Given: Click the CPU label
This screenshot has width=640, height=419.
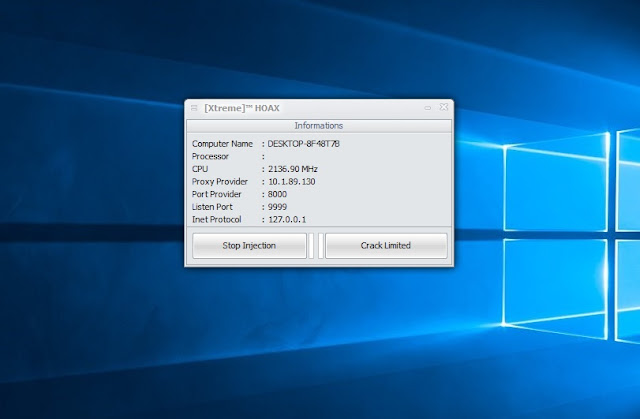Looking at the screenshot, I should pos(200,169).
